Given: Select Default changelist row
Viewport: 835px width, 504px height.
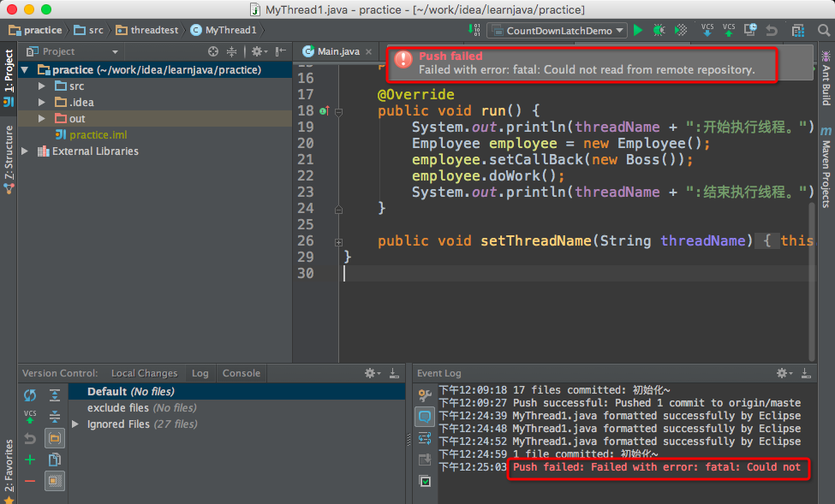Looking at the screenshot, I should pyautogui.click(x=237, y=392).
